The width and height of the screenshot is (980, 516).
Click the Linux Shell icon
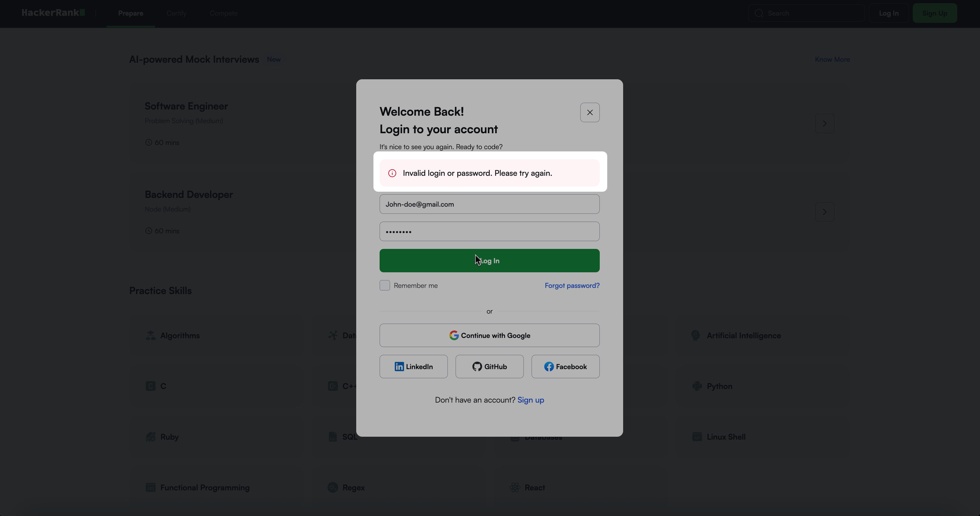(x=697, y=436)
